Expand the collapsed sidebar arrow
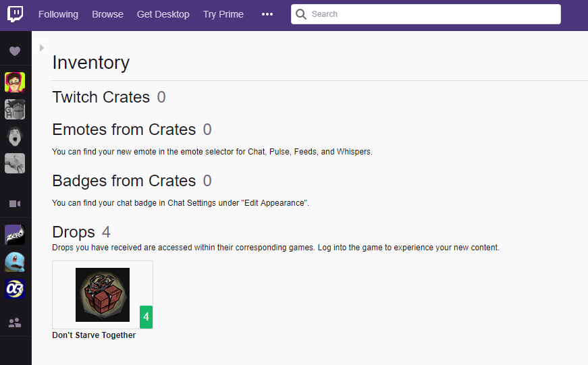 click(x=42, y=48)
